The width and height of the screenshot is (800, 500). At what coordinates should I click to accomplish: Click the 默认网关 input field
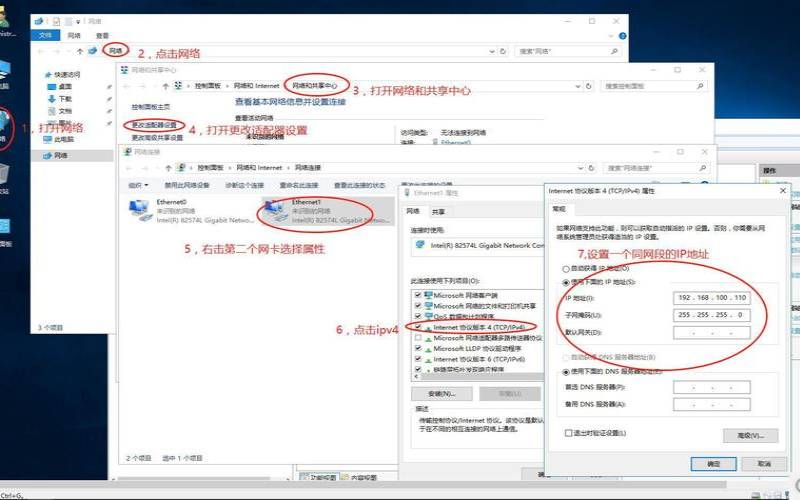[712, 333]
